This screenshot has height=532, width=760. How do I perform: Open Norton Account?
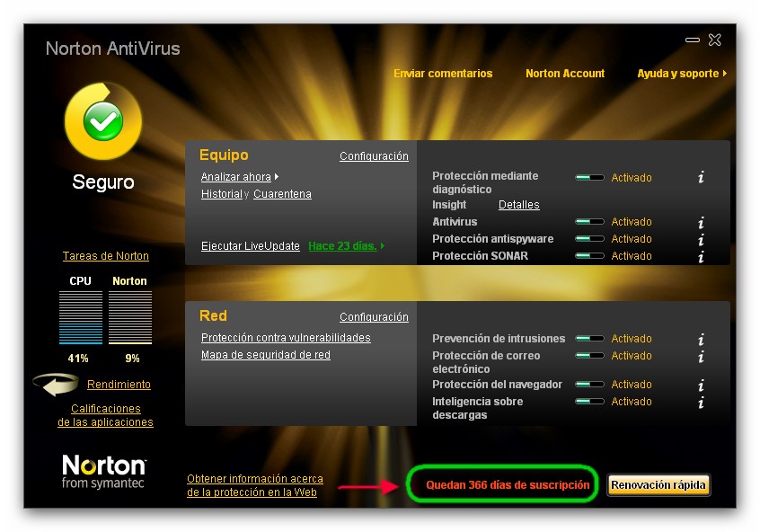565,74
